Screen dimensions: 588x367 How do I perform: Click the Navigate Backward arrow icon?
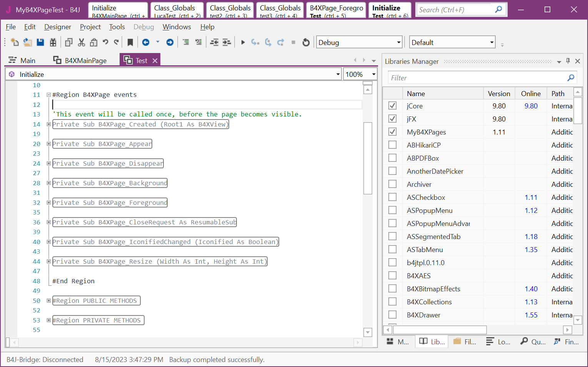[x=146, y=42]
